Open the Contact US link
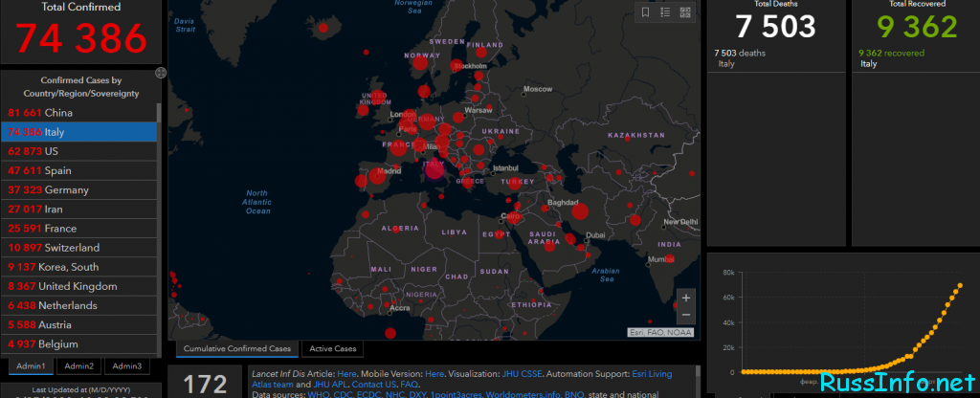Image resolution: width=980 pixels, height=398 pixels. (372, 385)
